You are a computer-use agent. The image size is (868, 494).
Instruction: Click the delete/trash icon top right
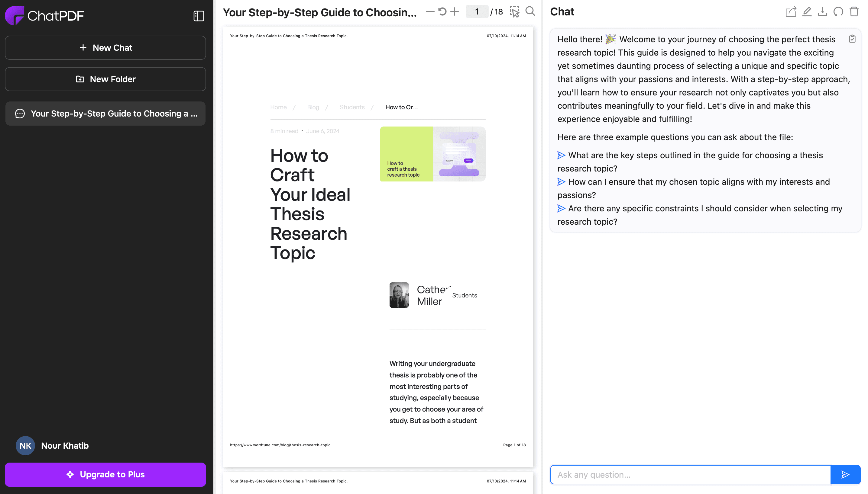click(x=855, y=11)
